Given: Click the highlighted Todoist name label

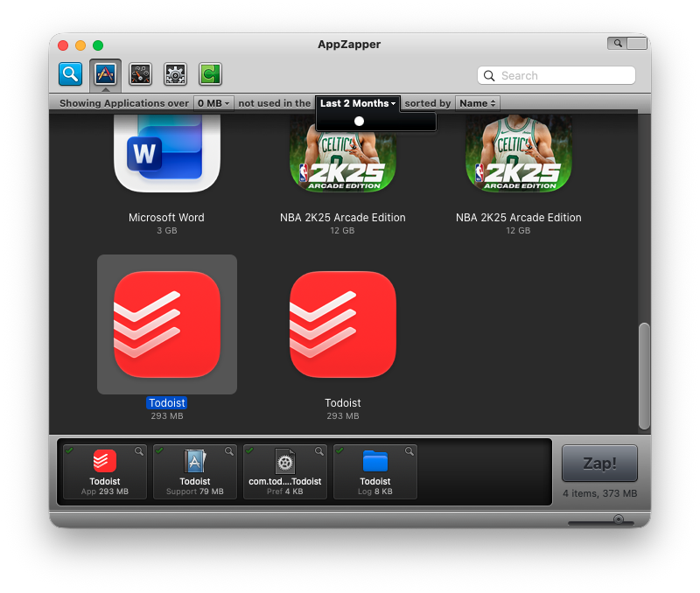Looking at the screenshot, I should click(166, 403).
